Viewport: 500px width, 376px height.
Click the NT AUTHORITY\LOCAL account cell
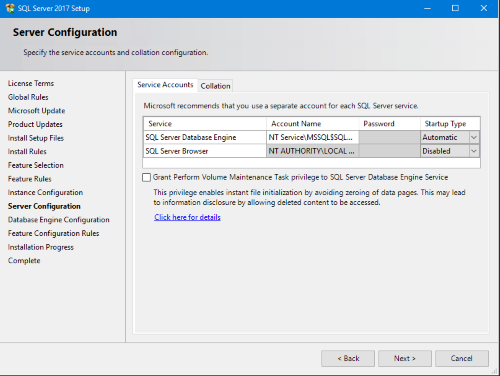pos(313,151)
